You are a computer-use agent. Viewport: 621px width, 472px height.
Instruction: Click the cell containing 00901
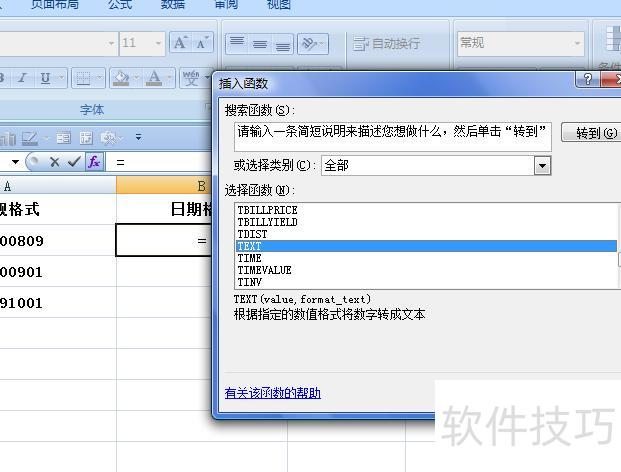pyautogui.click(x=58, y=272)
